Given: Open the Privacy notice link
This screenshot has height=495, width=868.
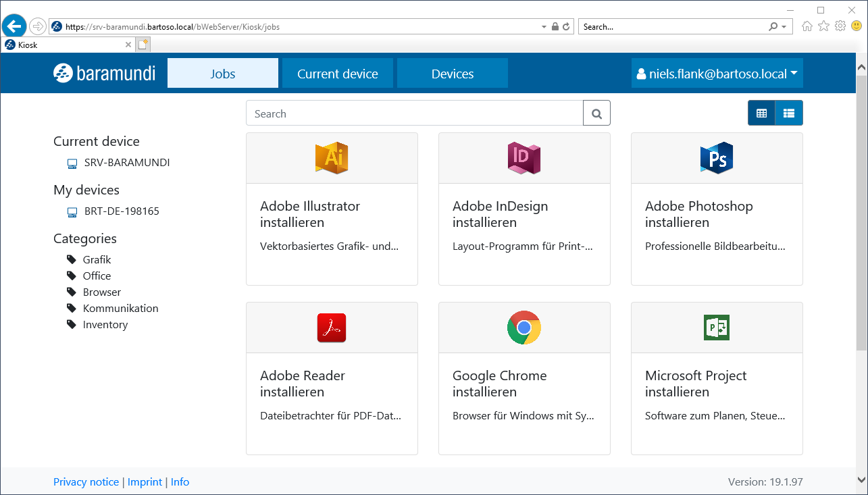Looking at the screenshot, I should (x=86, y=482).
